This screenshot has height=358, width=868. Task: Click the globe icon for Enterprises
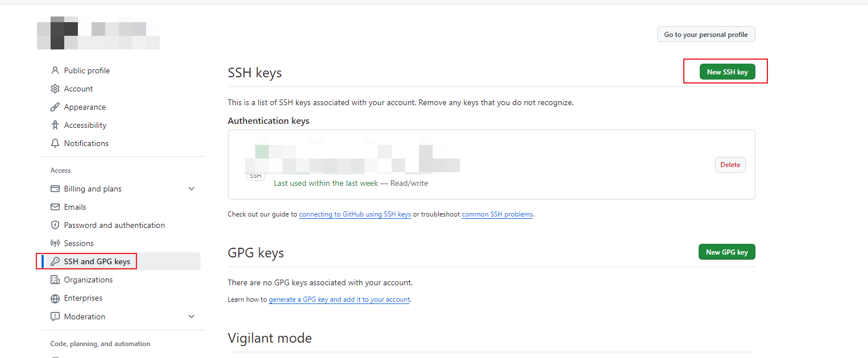click(55, 298)
